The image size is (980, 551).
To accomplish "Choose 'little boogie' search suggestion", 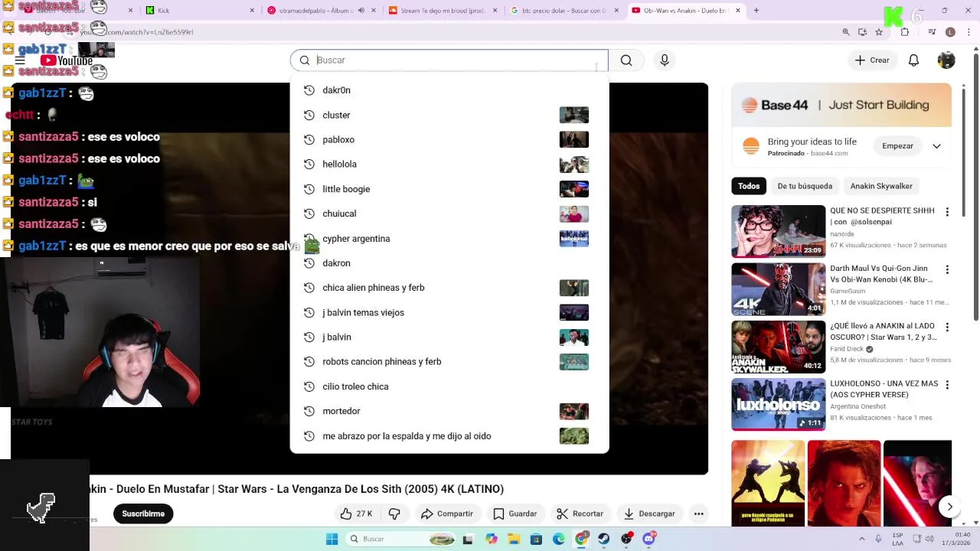I will coord(449,189).
